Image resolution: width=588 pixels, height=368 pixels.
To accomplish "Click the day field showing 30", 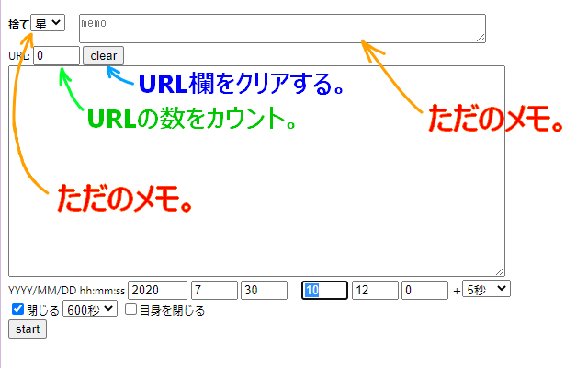I will click(x=264, y=291).
